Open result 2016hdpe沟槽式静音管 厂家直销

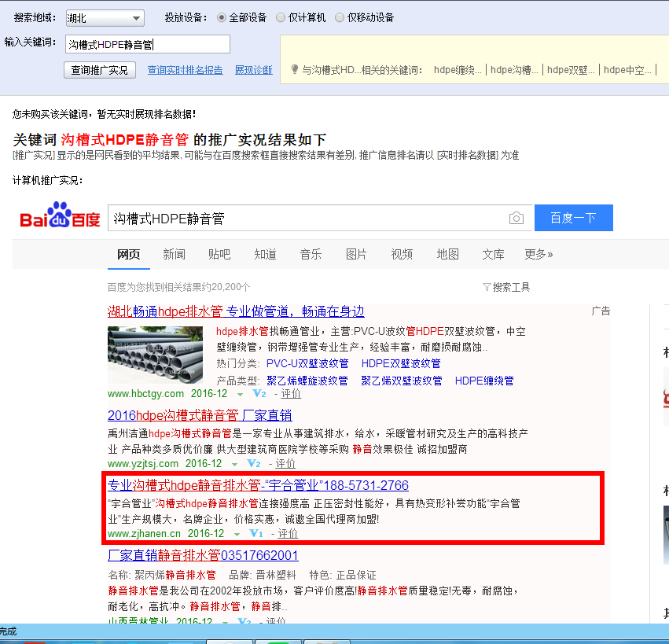pyautogui.click(x=200, y=415)
